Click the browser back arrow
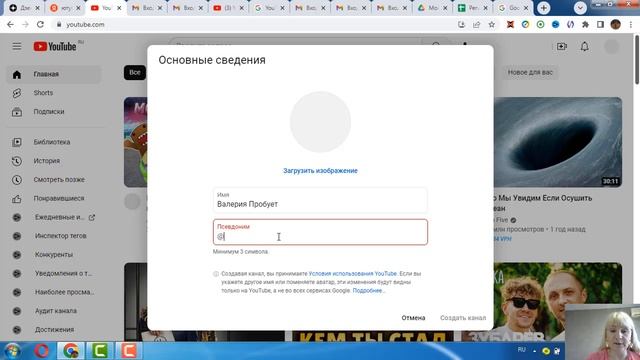Image resolution: width=640 pixels, height=360 pixels. tap(10, 24)
